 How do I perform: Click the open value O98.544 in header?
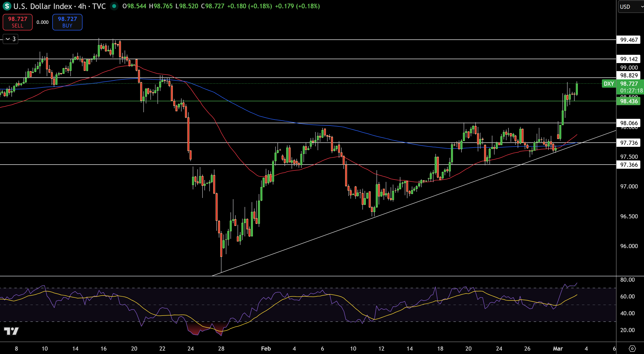(134, 6)
